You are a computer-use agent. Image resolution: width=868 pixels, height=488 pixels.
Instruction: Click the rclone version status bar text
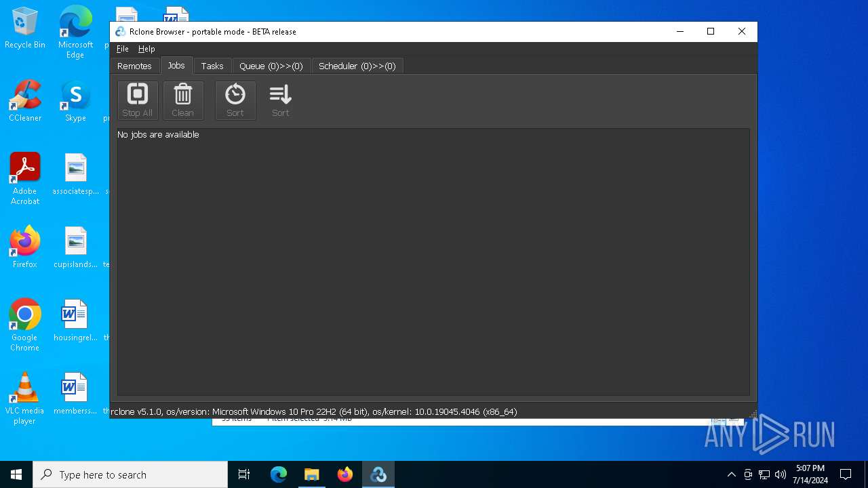(314, 411)
